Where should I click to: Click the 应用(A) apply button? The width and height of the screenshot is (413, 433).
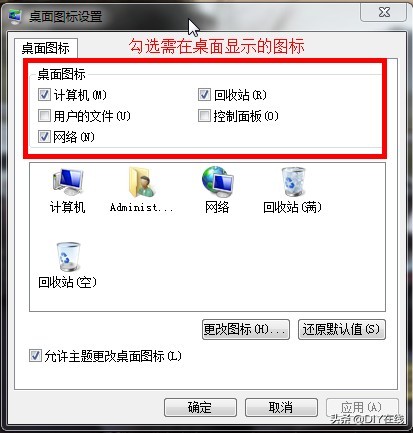tap(362, 407)
